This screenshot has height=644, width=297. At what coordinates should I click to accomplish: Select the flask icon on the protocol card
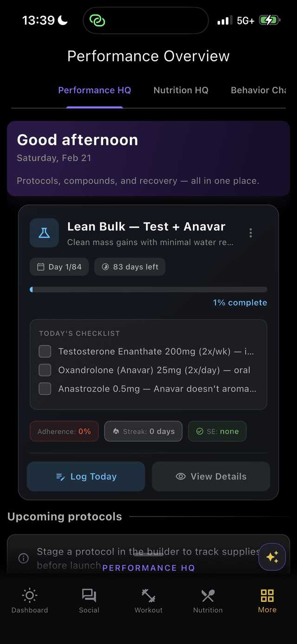click(44, 233)
